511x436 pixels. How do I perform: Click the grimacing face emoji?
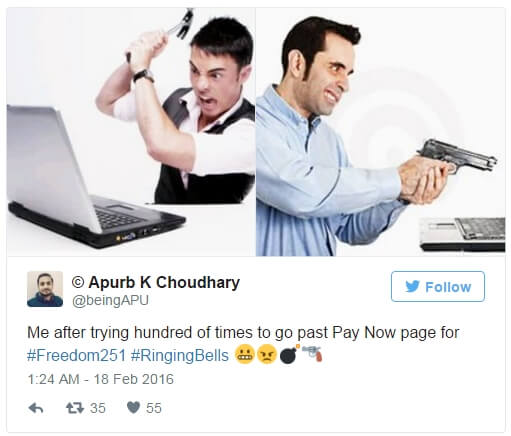[245, 355]
